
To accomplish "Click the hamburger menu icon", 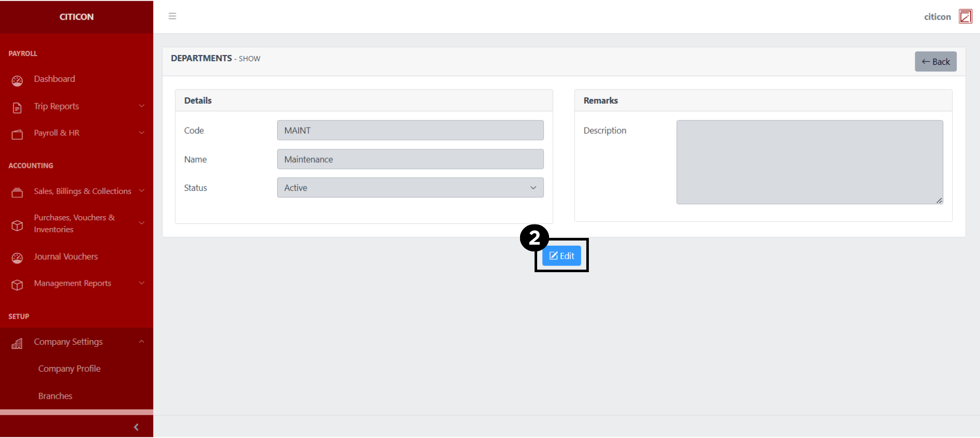I will [x=172, y=16].
